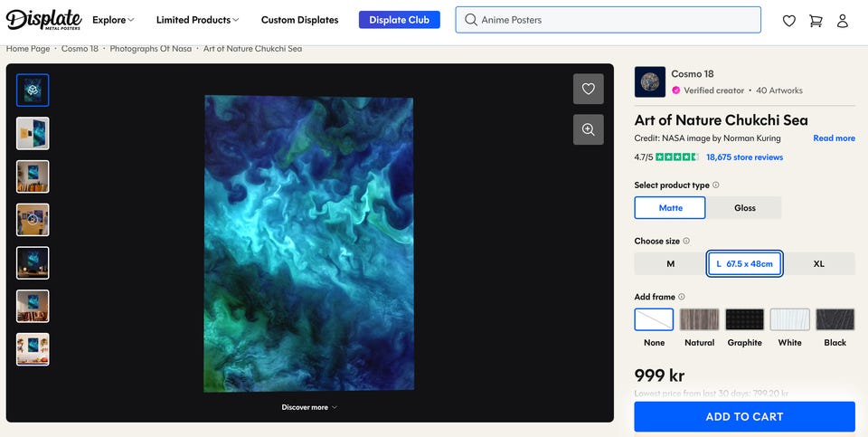Click the 999 kr price

659,375
